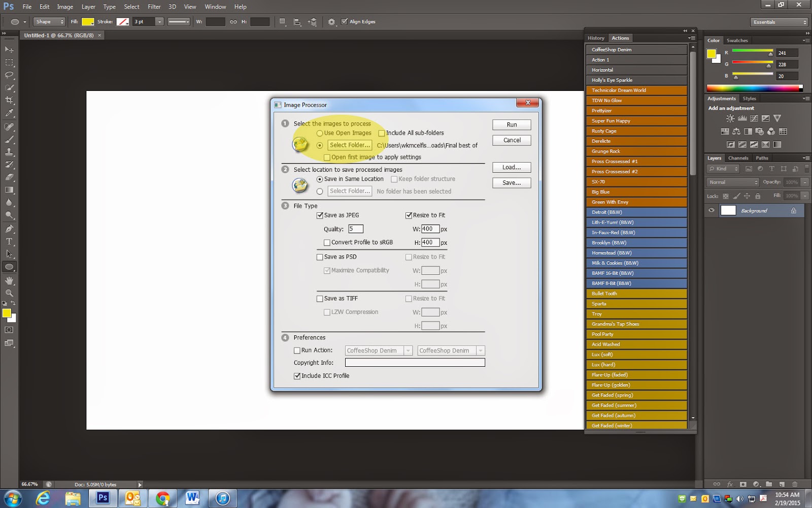Select the Crop tool

pyautogui.click(x=9, y=101)
